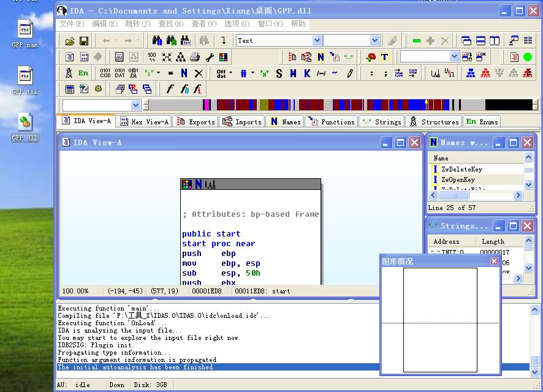543x392 pixels.
Task: Select the GPP.til desktop icon
Action: click(25, 81)
